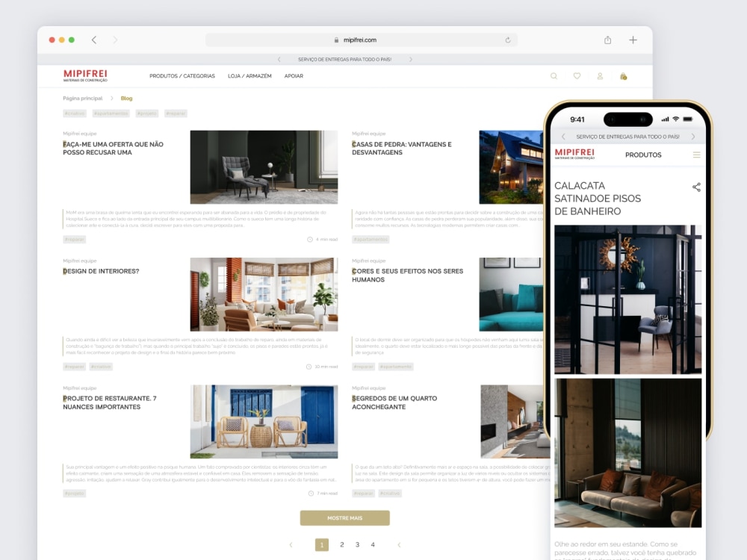Open the Design de interiores? article
Screen dimensions: 747x560
(101, 272)
